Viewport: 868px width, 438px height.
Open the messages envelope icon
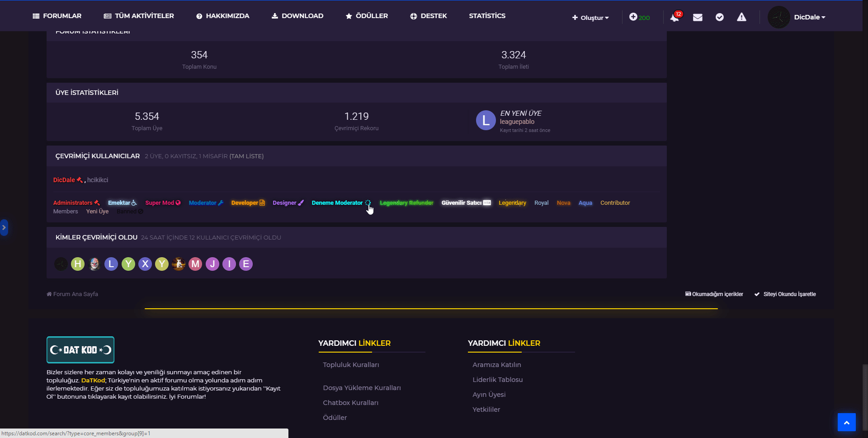[x=698, y=17]
